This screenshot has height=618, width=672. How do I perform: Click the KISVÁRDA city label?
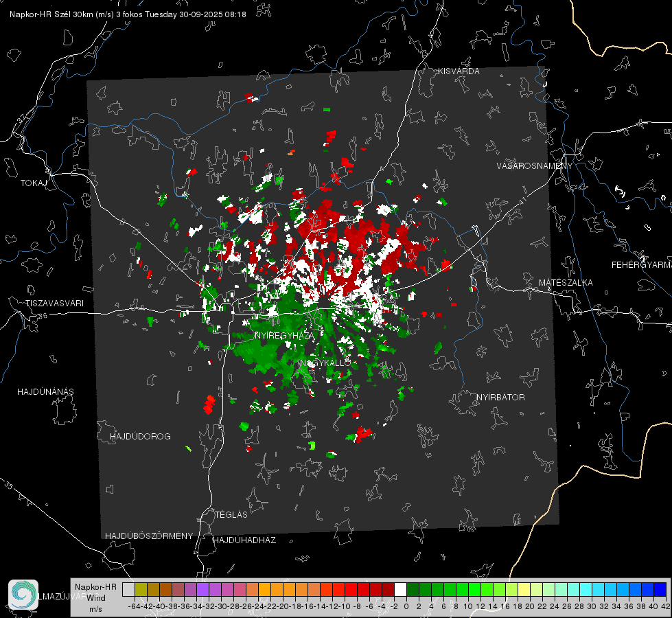pyautogui.click(x=459, y=71)
